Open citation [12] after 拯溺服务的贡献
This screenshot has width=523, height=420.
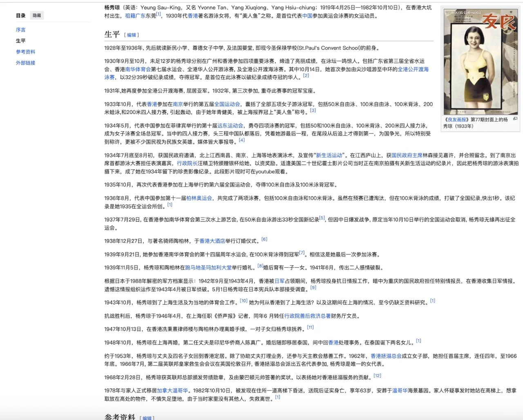click(x=378, y=375)
